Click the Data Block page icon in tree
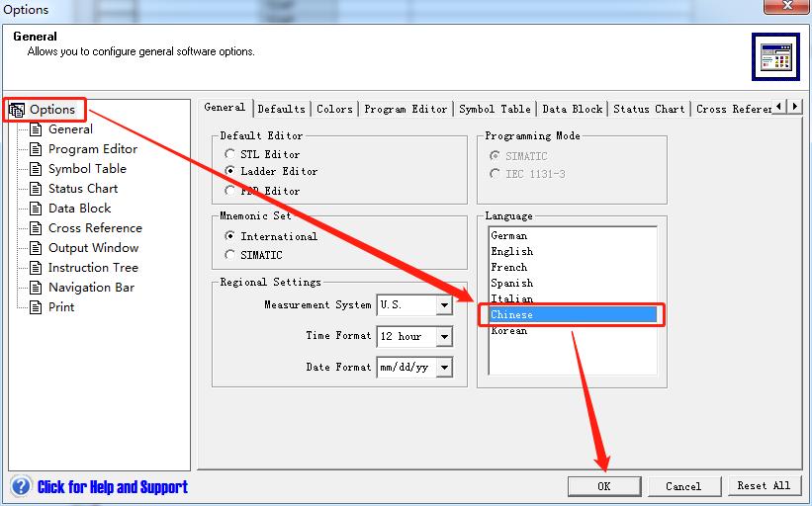Image resolution: width=812 pixels, height=506 pixels. tap(37, 209)
